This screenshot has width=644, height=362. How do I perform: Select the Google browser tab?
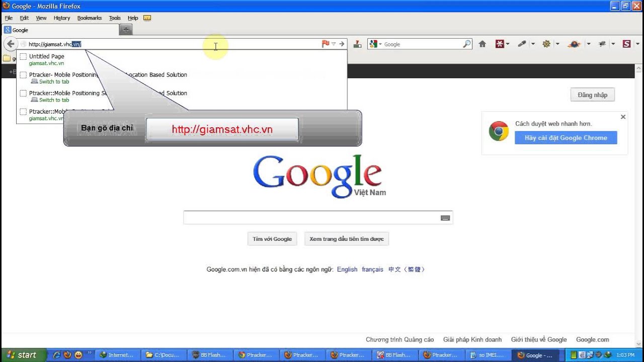tap(60, 30)
